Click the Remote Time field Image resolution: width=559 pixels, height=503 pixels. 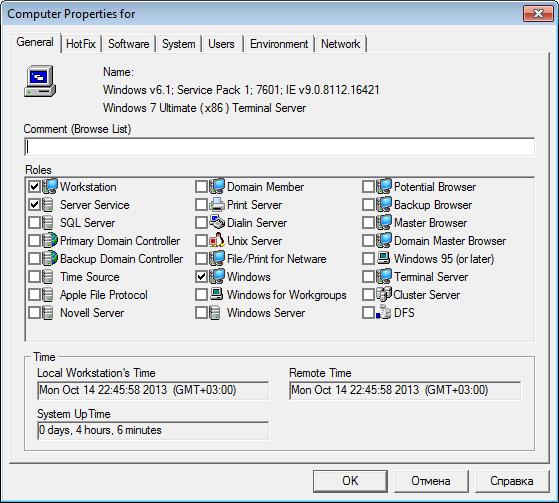tap(405, 390)
